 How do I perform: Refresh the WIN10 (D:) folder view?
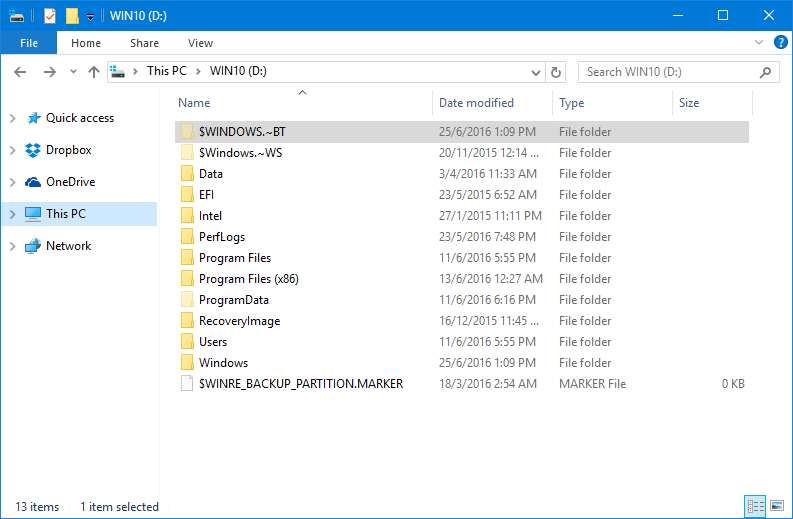pyautogui.click(x=555, y=72)
